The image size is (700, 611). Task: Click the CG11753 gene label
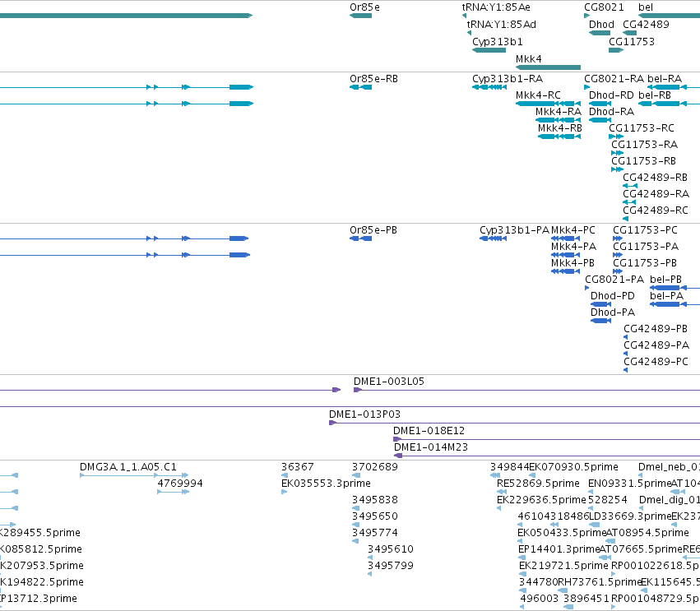(631, 42)
